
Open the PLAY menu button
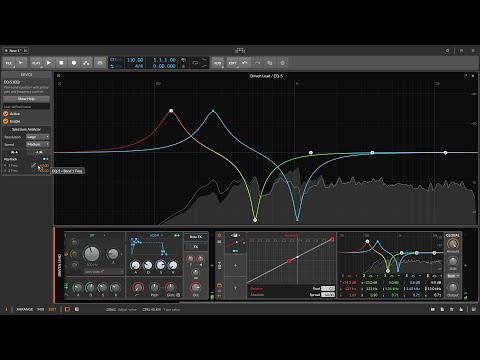(36, 63)
